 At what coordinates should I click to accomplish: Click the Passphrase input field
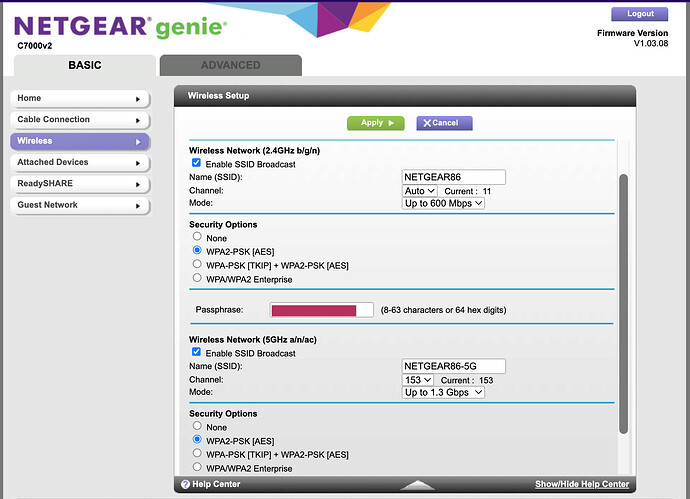[322, 310]
